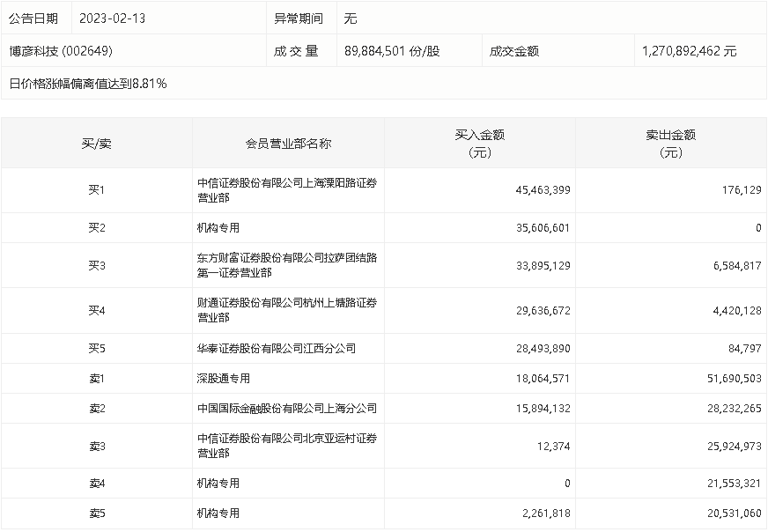Select the stock name 博彦科技 (002649)

[61, 51]
